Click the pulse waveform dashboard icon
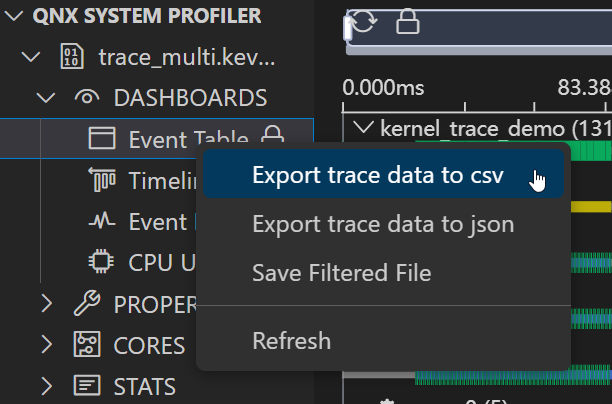 click(x=102, y=221)
